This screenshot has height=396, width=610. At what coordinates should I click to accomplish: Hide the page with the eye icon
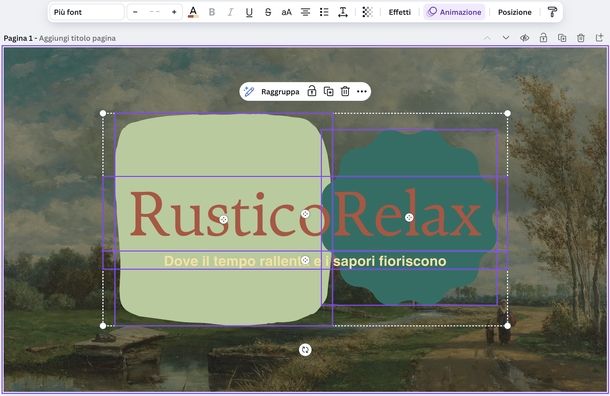[524, 38]
